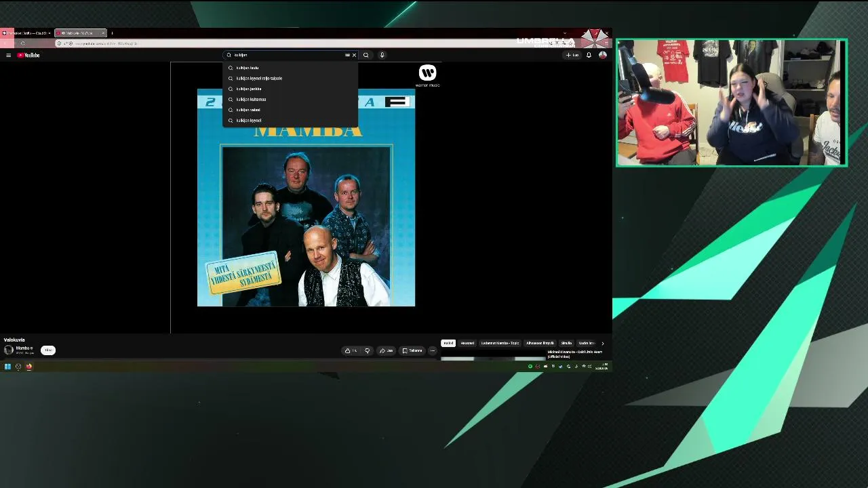Open the taskbar clock and date
Screen dimensions: 868x488
tap(601, 367)
